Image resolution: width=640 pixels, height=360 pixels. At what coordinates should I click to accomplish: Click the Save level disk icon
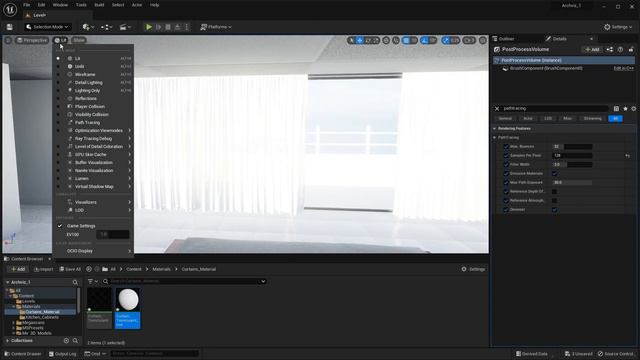[x=9, y=27]
